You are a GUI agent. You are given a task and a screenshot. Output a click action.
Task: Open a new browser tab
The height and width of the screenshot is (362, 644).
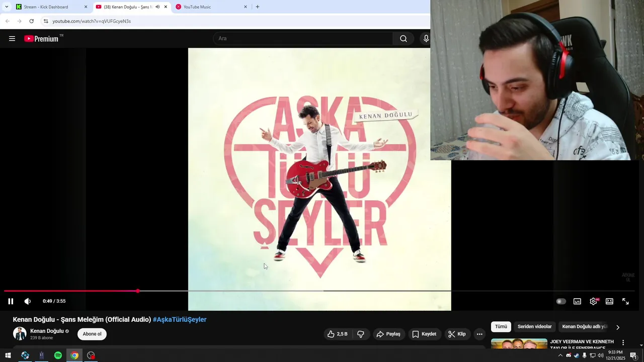click(258, 7)
